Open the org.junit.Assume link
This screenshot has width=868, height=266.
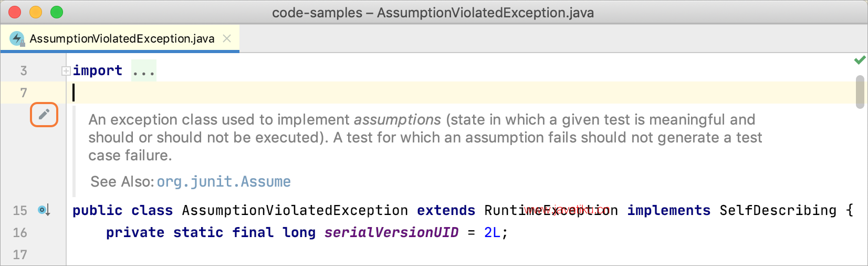coord(224,181)
